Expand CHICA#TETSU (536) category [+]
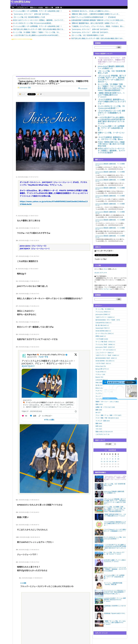This screenshot has width=138, height=644. point(110,323)
